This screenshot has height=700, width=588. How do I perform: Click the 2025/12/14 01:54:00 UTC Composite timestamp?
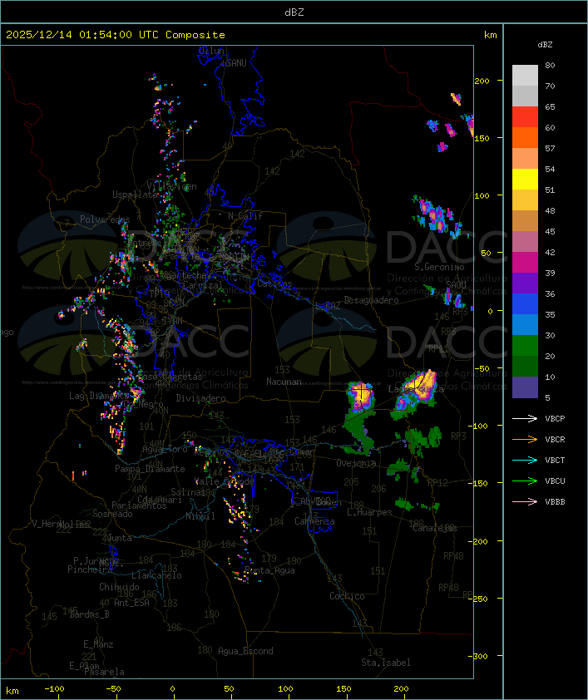tap(116, 35)
